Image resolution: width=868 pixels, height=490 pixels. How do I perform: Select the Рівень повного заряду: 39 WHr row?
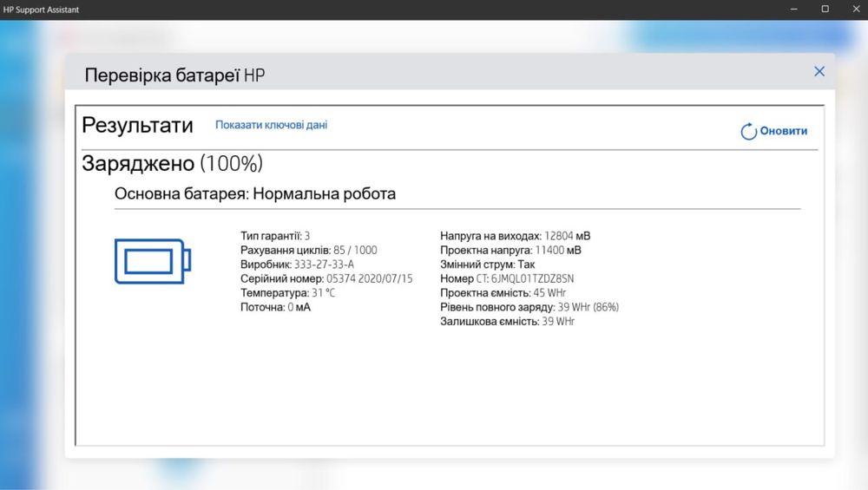[529, 308]
